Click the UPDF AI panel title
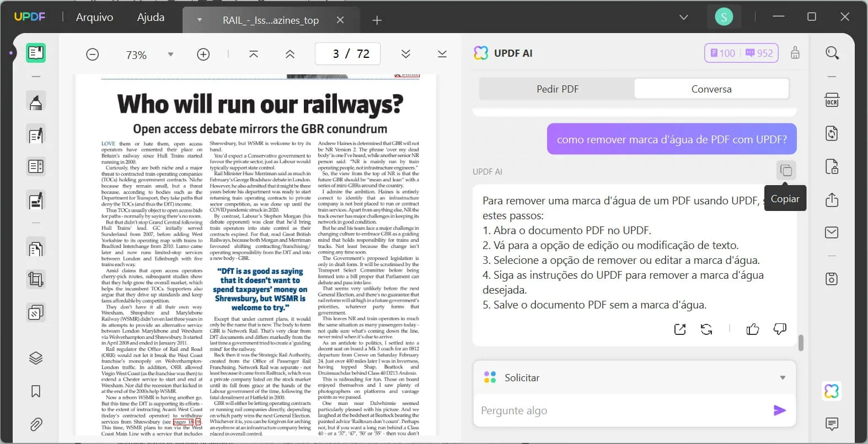 513,53
